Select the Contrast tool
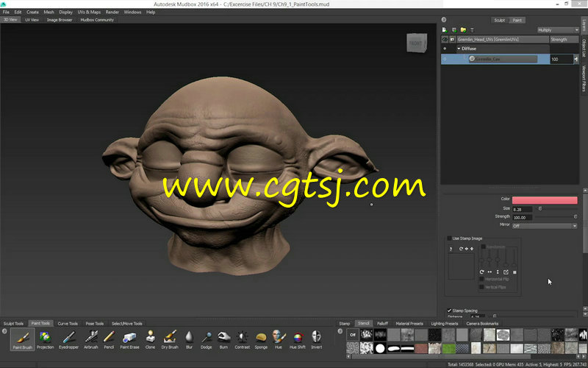The height and width of the screenshot is (368, 588). tap(242, 339)
